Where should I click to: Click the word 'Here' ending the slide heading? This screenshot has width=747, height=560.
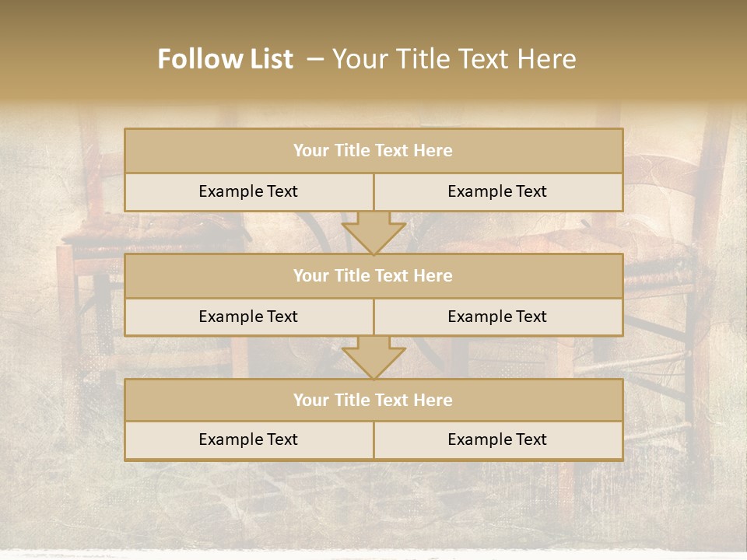546,59
